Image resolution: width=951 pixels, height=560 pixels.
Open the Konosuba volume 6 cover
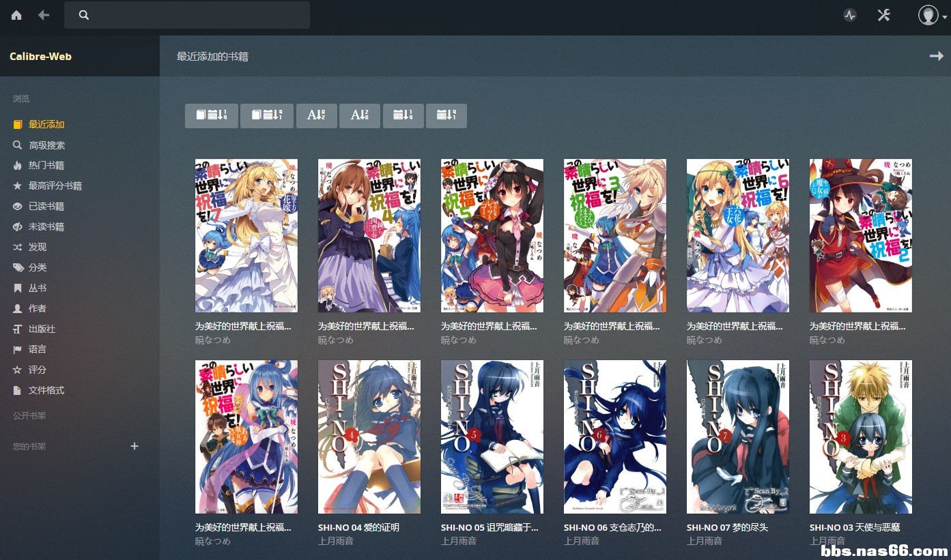pos(738,236)
